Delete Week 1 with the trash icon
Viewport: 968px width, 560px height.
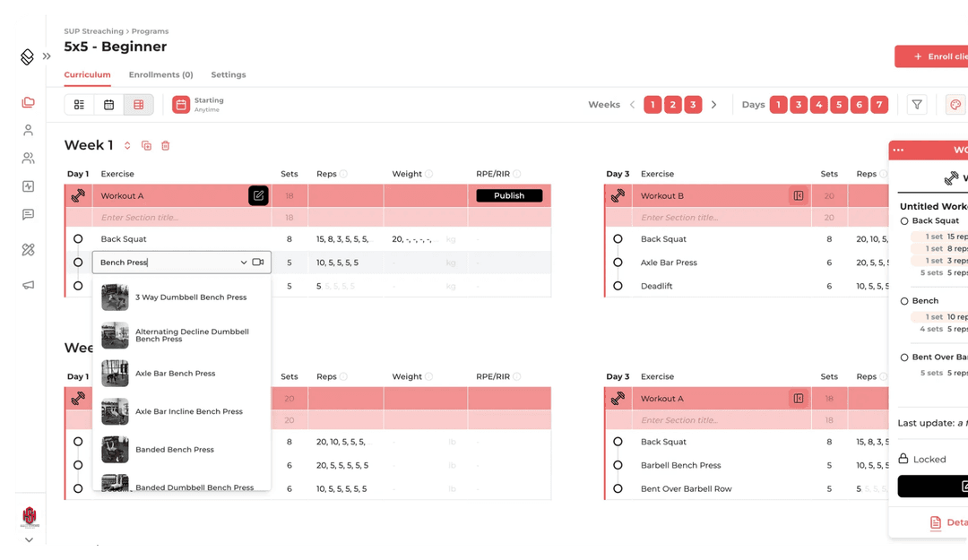point(166,145)
